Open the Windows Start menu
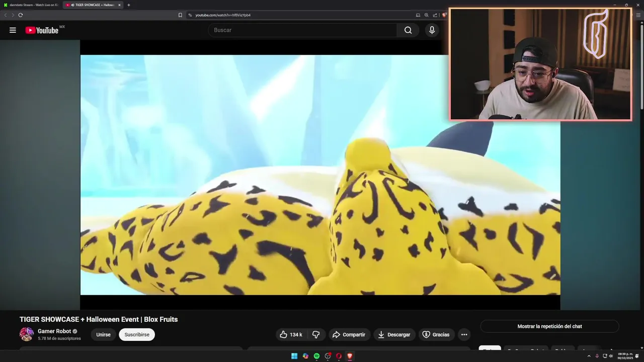The width and height of the screenshot is (644, 362). click(x=294, y=356)
